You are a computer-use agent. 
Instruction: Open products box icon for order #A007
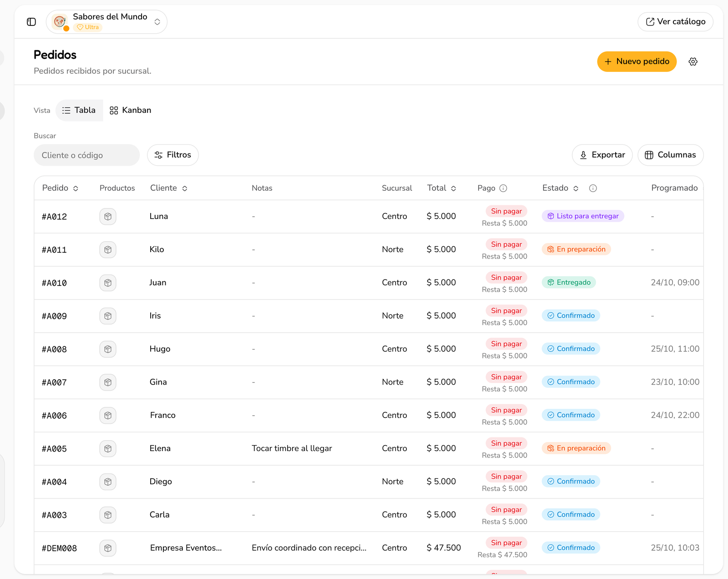tap(108, 382)
